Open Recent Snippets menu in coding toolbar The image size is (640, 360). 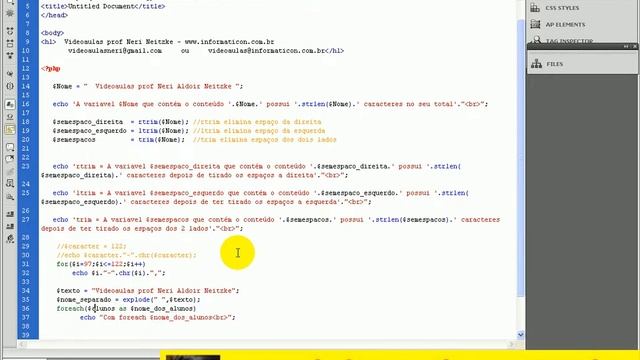pyautogui.click(x=10, y=184)
